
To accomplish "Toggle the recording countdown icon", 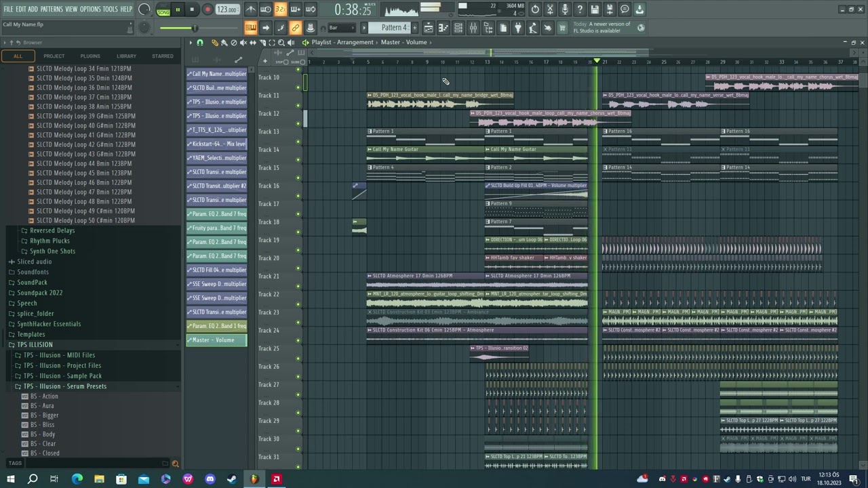I will click(281, 9).
